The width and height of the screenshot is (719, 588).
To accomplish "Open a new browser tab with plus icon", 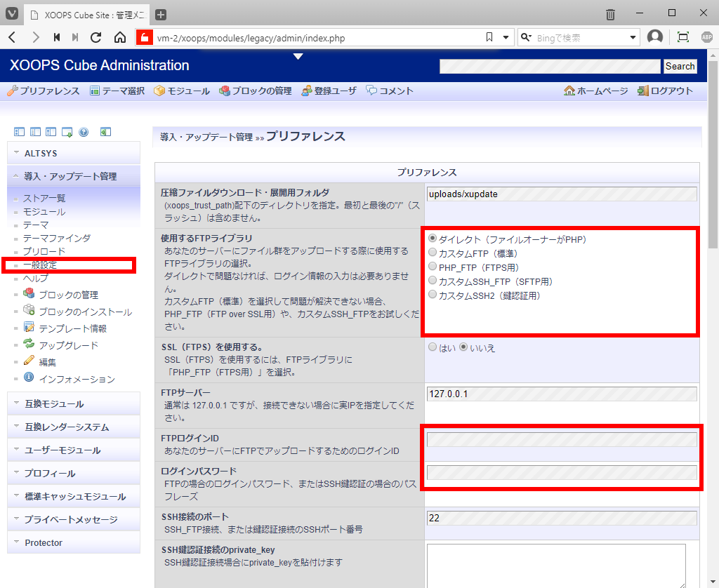I will pos(161,15).
